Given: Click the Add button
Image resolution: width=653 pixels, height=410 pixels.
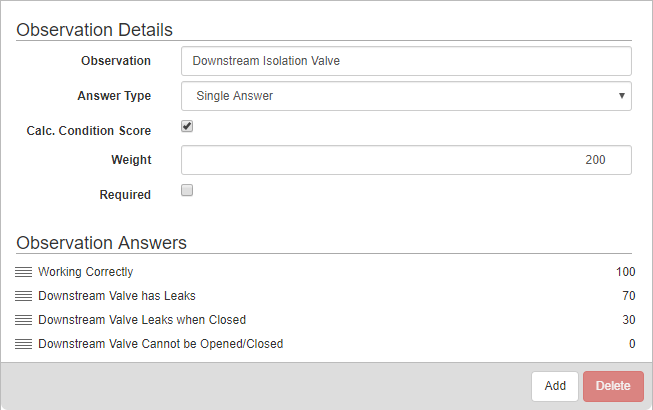Looking at the screenshot, I should click(555, 386).
